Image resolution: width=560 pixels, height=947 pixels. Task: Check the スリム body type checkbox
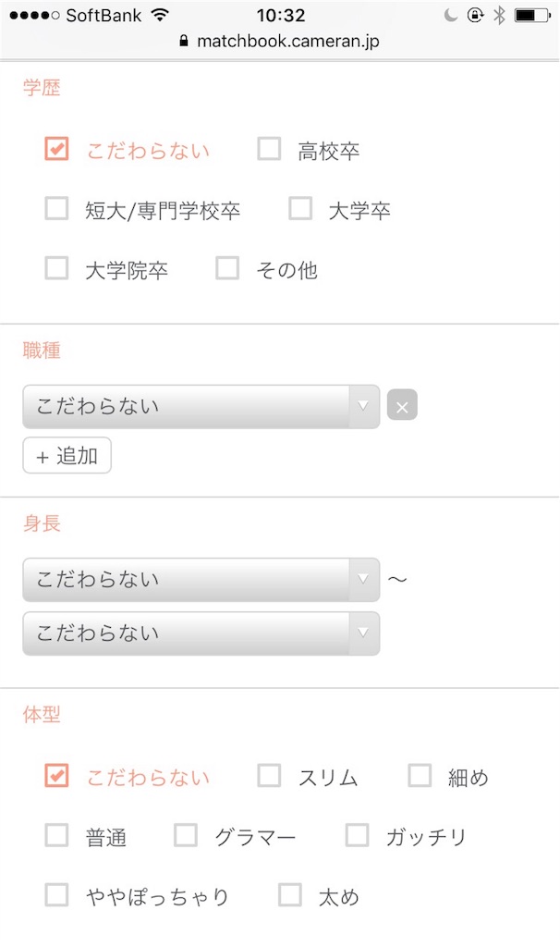pyautogui.click(x=269, y=776)
